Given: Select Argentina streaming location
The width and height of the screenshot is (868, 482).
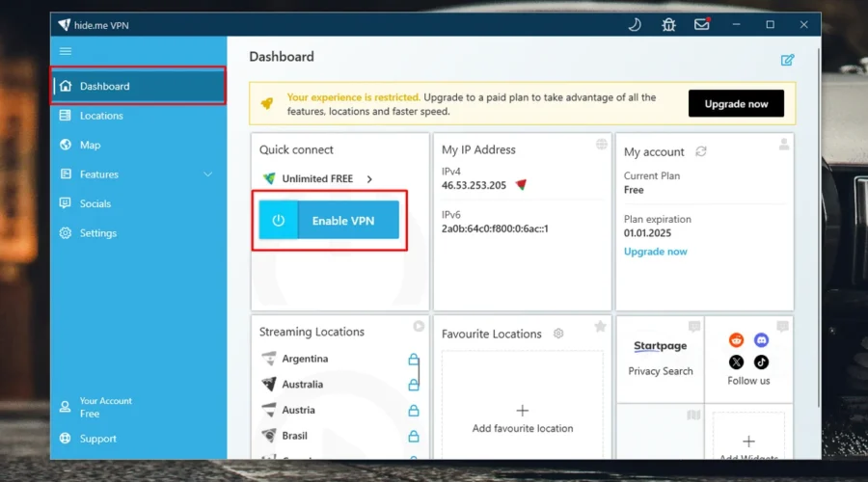Looking at the screenshot, I should coord(305,359).
